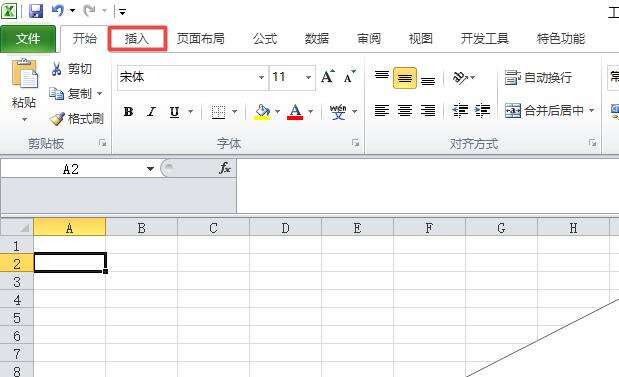Select row 5 header

tap(17, 318)
